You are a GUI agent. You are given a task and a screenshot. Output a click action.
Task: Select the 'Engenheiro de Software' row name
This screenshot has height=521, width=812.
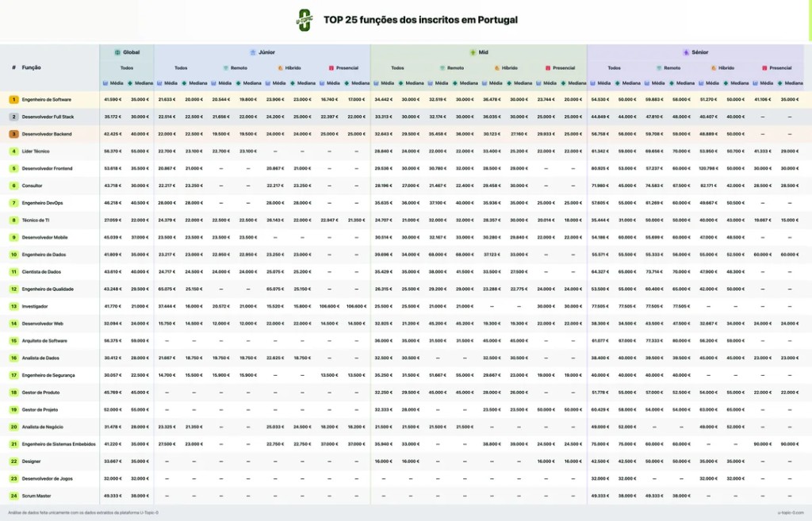click(47, 99)
